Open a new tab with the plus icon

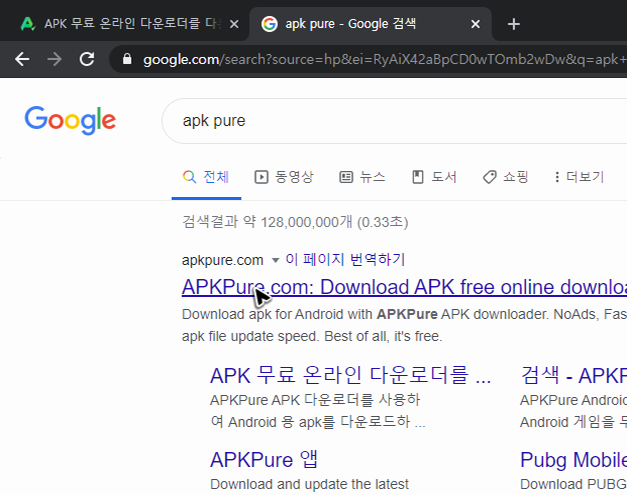click(x=513, y=24)
